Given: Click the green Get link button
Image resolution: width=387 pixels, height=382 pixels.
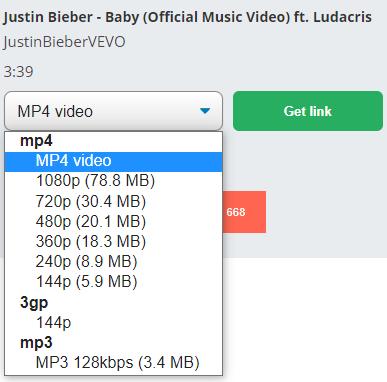Looking at the screenshot, I should (x=308, y=111).
